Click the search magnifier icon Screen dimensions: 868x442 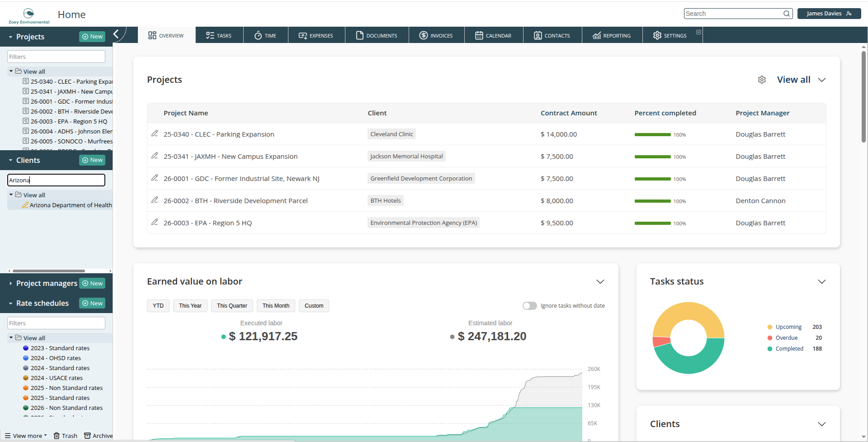(x=787, y=14)
